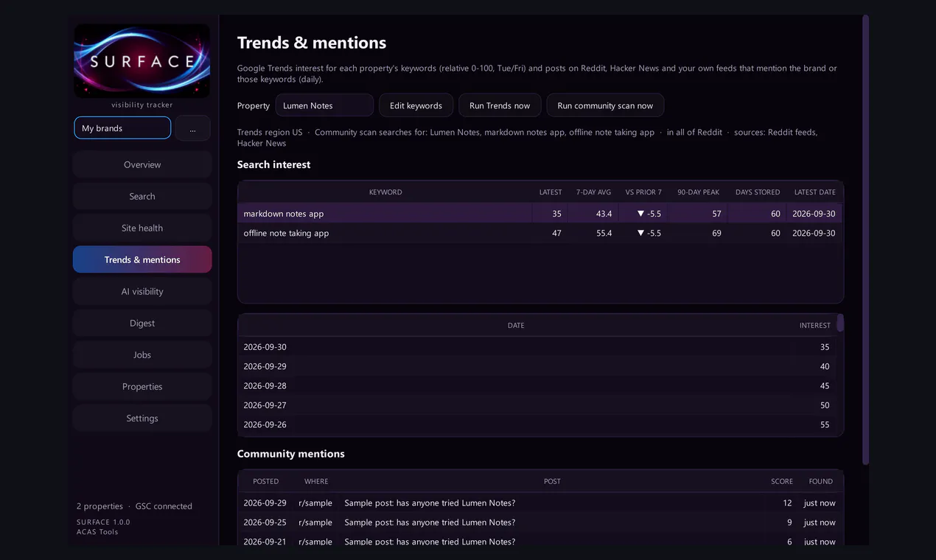Click the INTEREST column header
The image size is (936, 560).
click(814, 326)
